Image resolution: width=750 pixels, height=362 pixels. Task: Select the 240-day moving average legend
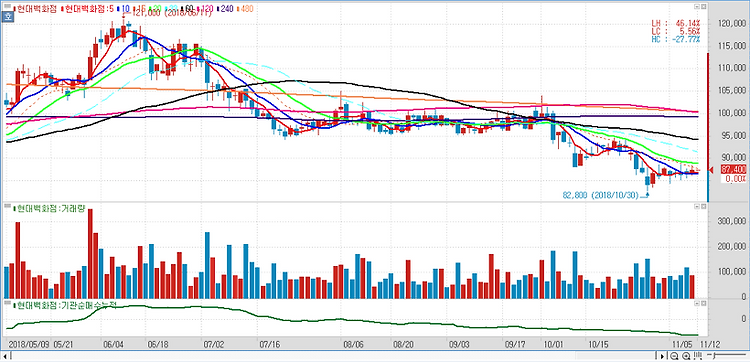coord(225,9)
